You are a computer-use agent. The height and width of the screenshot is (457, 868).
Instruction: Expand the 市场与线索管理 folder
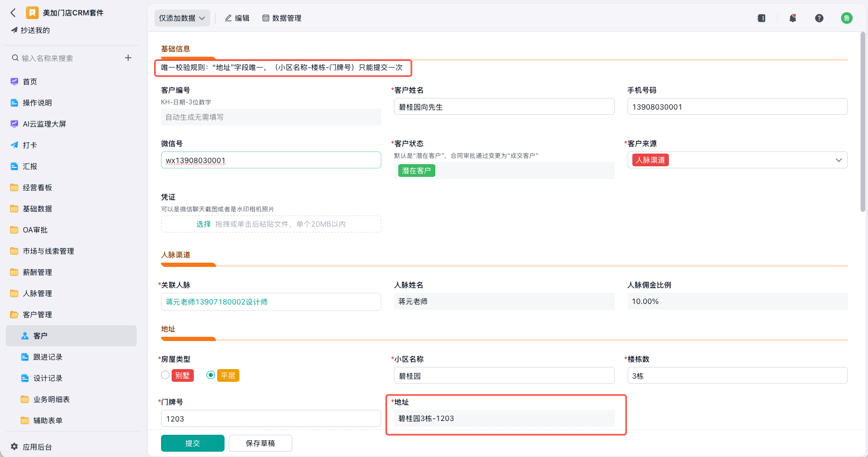(71, 251)
